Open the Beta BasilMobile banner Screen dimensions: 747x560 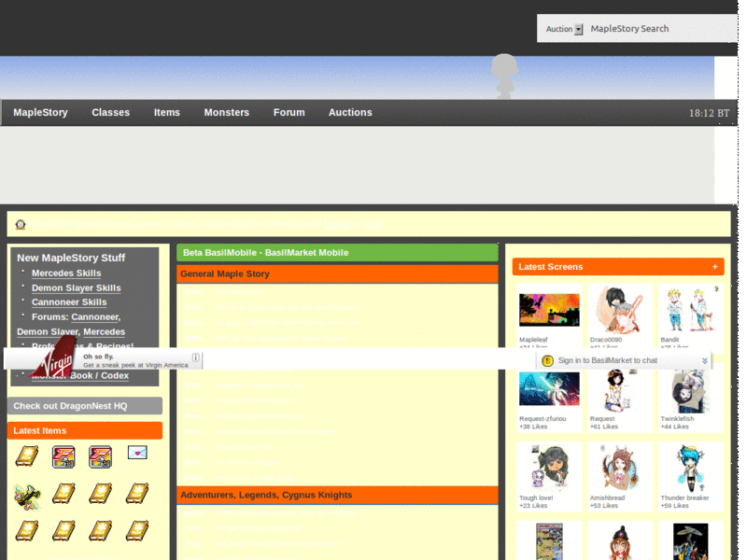click(x=337, y=253)
